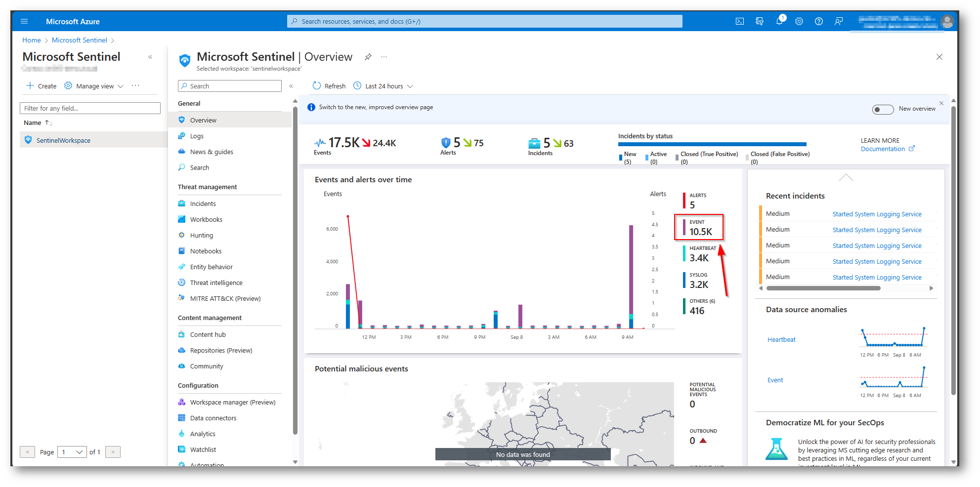Screen dimensions: 980x487
Task: Click the Recent incidents horizontal scrollbar
Action: coord(823,288)
